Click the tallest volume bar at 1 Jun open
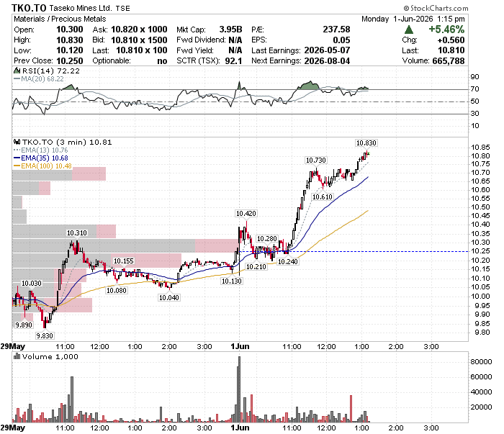Viewport: 504px width, 434px height. click(239, 389)
